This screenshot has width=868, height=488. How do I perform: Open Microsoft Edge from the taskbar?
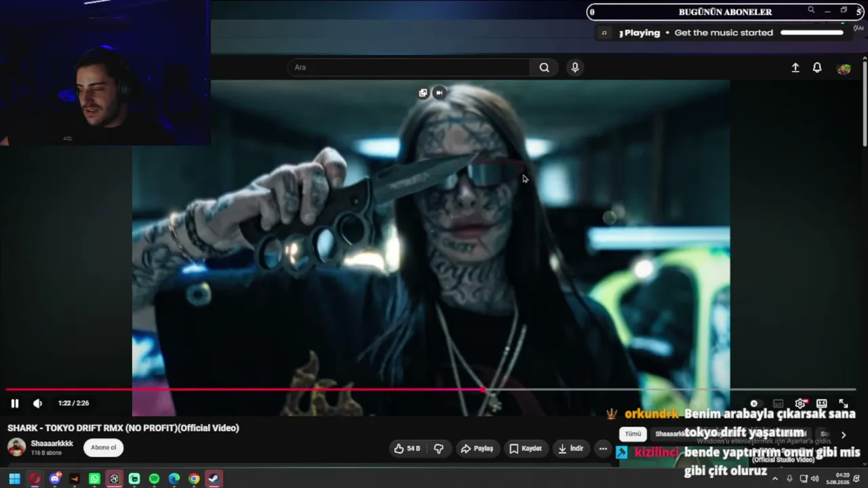(174, 479)
